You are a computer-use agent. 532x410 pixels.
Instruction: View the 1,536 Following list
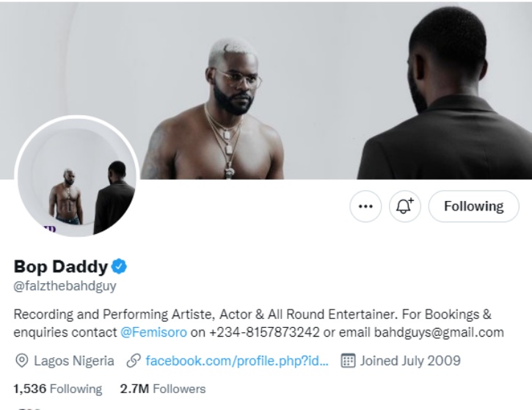58,389
